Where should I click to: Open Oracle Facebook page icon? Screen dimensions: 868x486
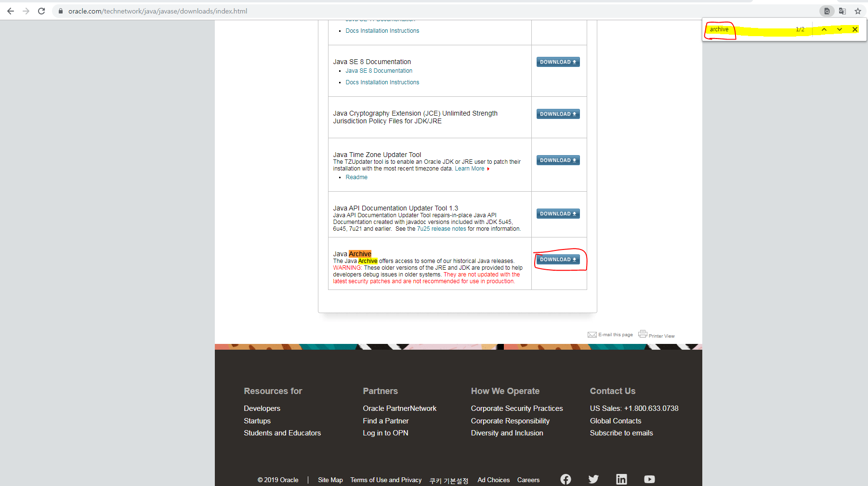pos(566,479)
